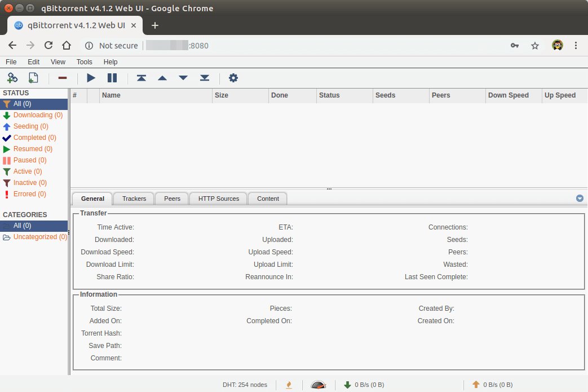This screenshot has height=392, width=588.
Task: Move torrent to bottom of queue
Action: click(205, 78)
